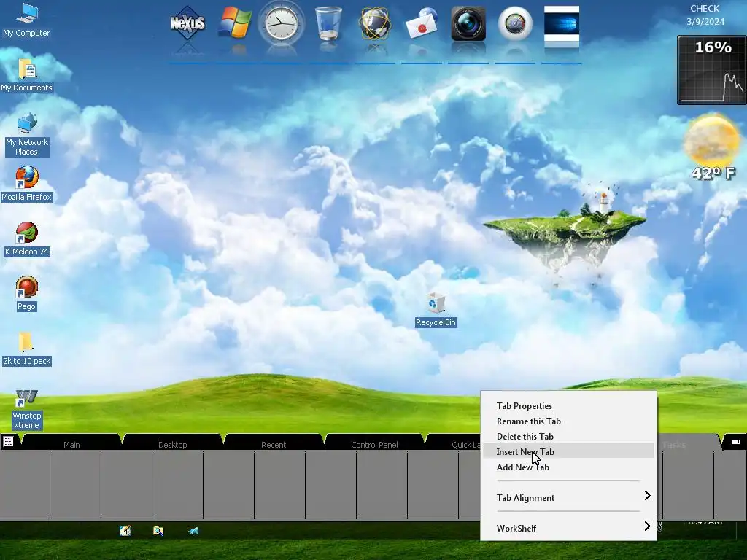Open the dock's recycle bin icon

pyautogui.click(x=328, y=23)
